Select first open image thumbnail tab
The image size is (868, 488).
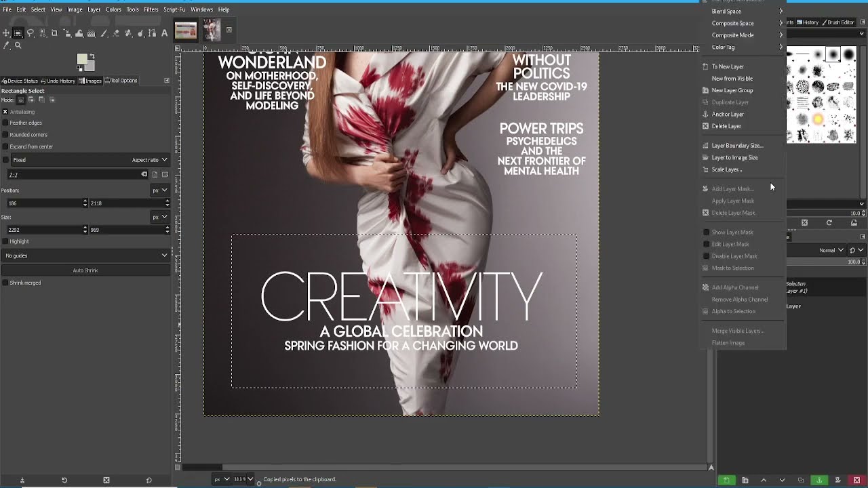coord(185,30)
